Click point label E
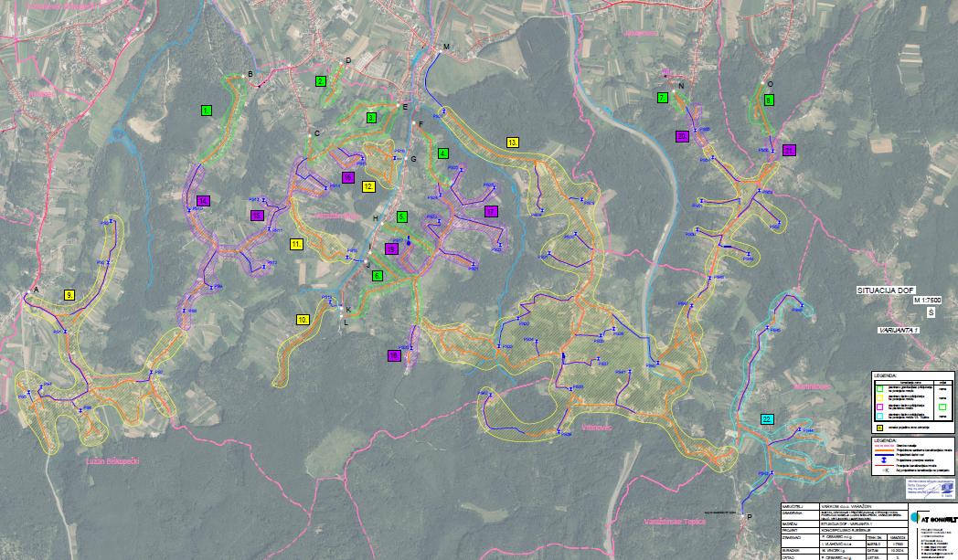 (404, 107)
